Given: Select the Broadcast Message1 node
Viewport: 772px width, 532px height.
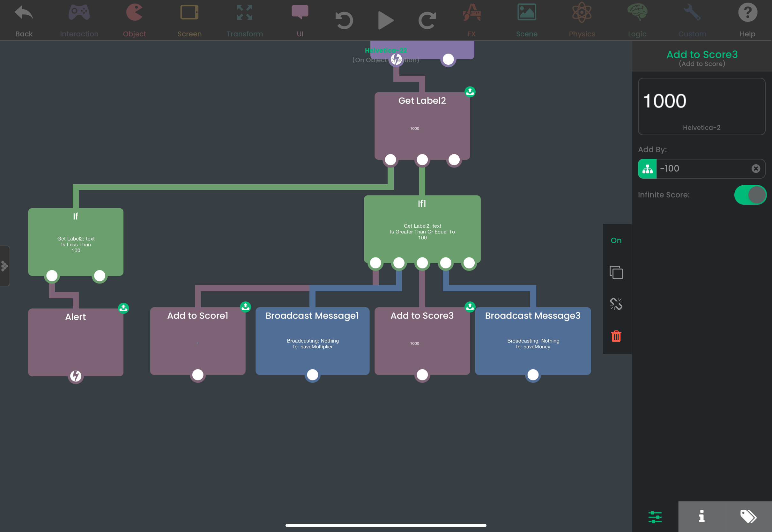Looking at the screenshot, I should pos(312,341).
